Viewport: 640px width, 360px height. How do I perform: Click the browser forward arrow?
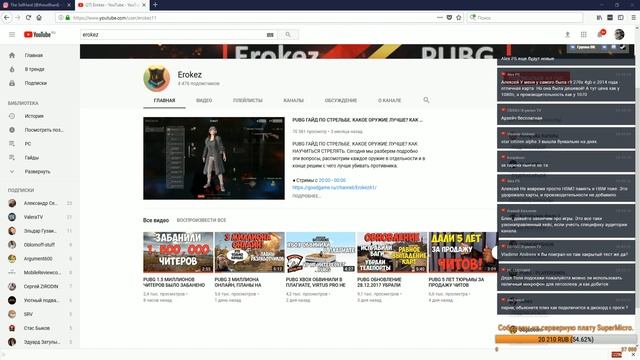(x=18, y=18)
